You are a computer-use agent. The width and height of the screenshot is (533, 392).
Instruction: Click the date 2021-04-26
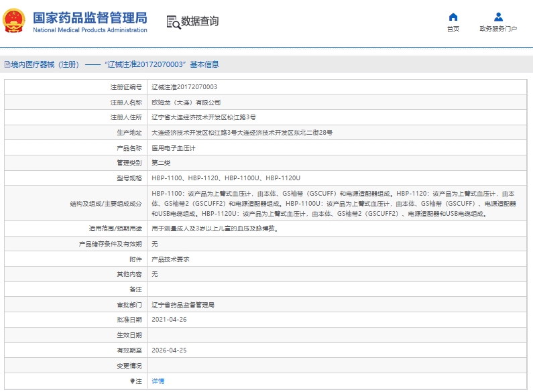pyautogui.click(x=169, y=320)
